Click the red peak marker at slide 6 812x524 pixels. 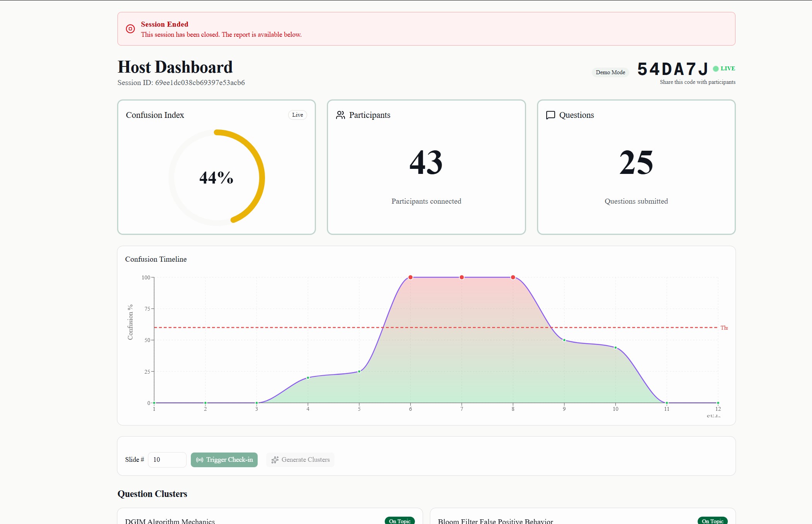click(410, 277)
